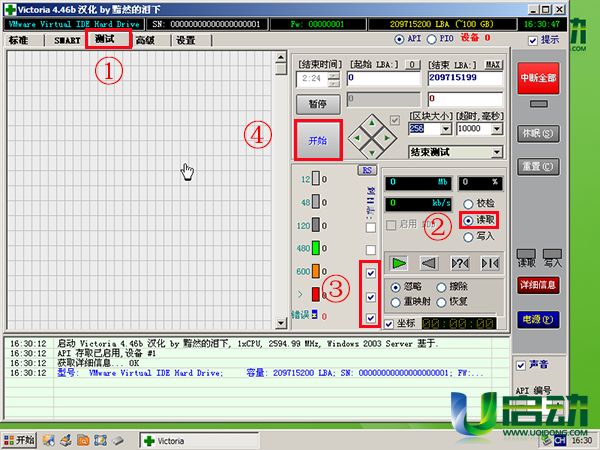
Task: Open the blue screen-capture quick launch icon
Action: (x=100, y=440)
